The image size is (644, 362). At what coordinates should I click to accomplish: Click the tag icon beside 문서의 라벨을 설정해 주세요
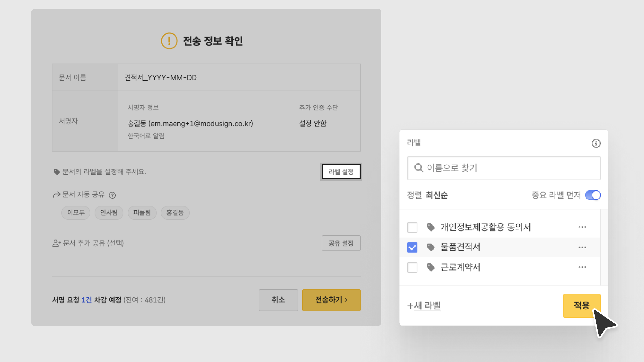coord(57,172)
